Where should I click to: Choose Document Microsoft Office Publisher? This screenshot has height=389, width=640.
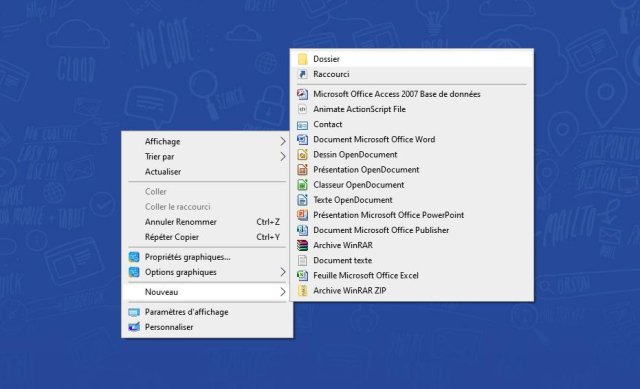(x=412, y=230)
